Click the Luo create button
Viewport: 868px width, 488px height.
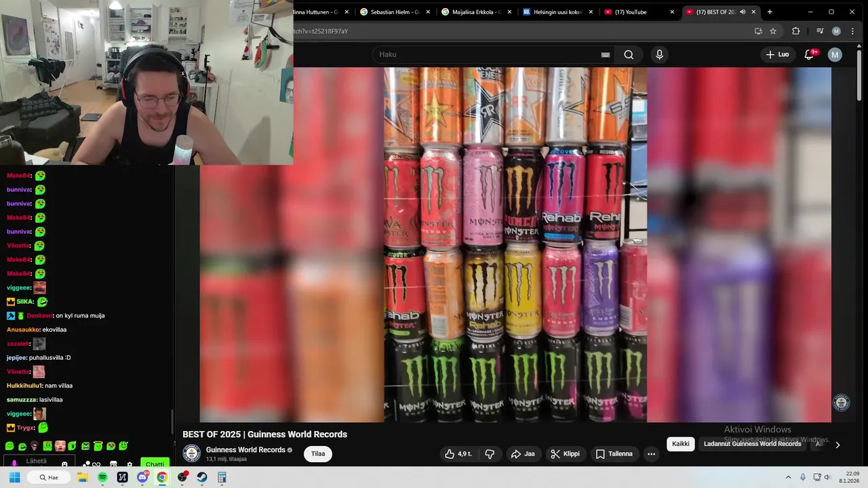(778, 54)
